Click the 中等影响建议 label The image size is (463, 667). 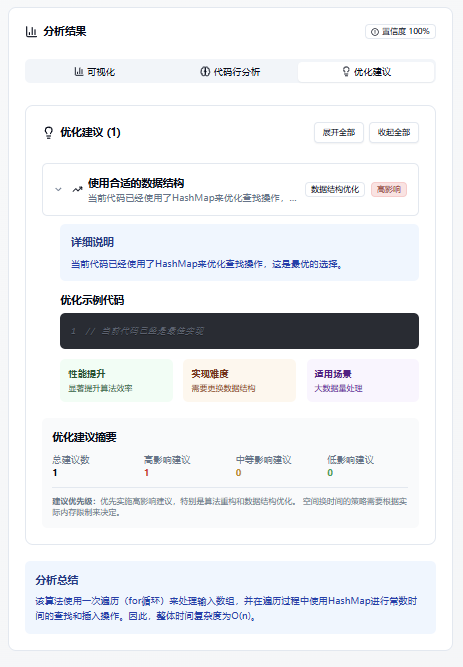264,460
